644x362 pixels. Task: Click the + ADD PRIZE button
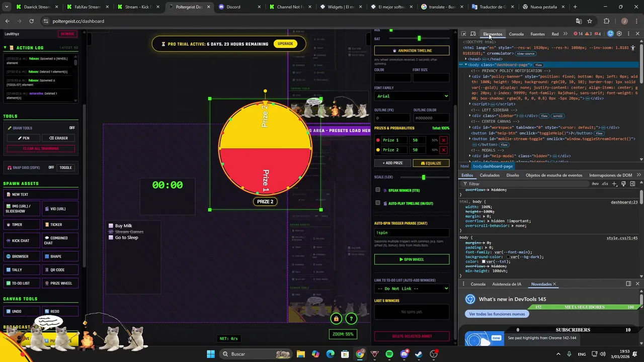[392, 163]
